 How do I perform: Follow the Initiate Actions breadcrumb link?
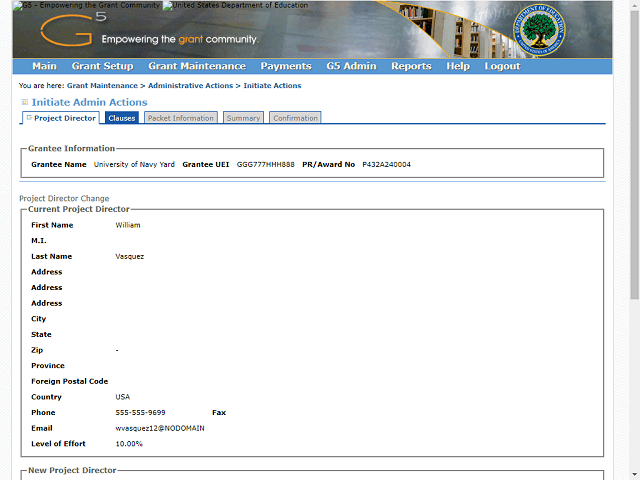coord(272,86)
